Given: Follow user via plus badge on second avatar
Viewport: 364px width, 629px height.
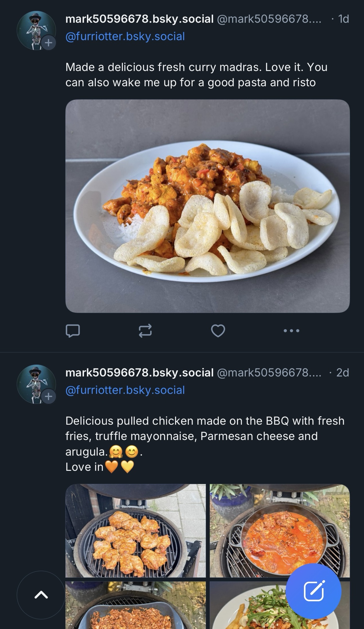Looking at the screenshot, I should (48, 396).
